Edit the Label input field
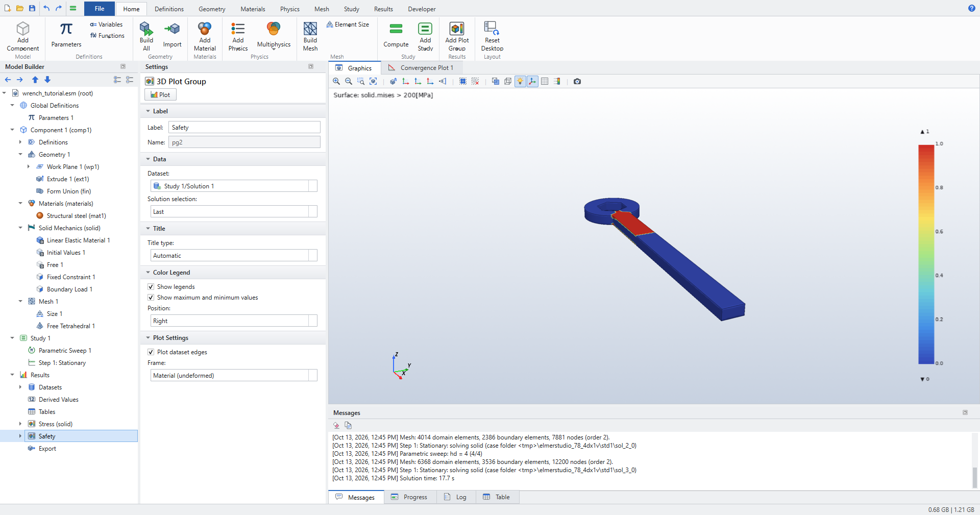The width and height of the screenshot is (980, 515). [244, 128]
